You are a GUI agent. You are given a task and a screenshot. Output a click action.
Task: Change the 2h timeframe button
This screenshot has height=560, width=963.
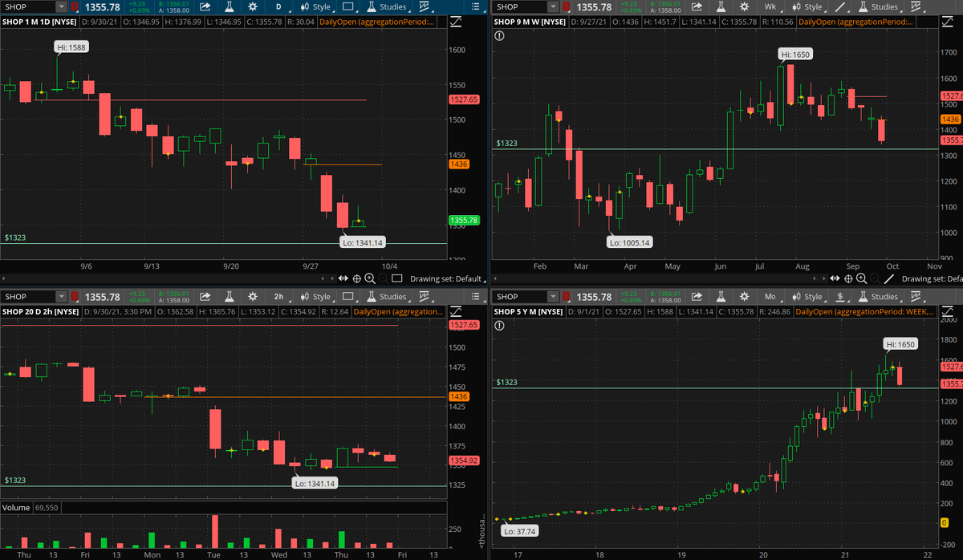click(278, 297)
